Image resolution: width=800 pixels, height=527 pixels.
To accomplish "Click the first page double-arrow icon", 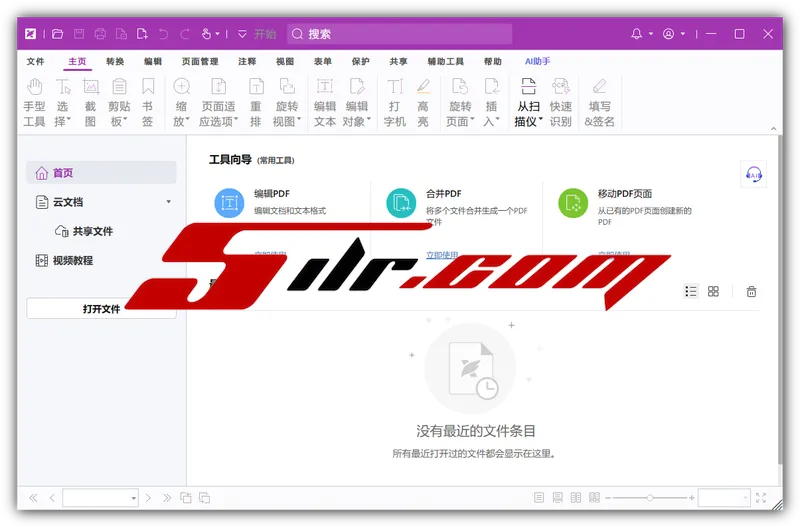I will [33, 498].
